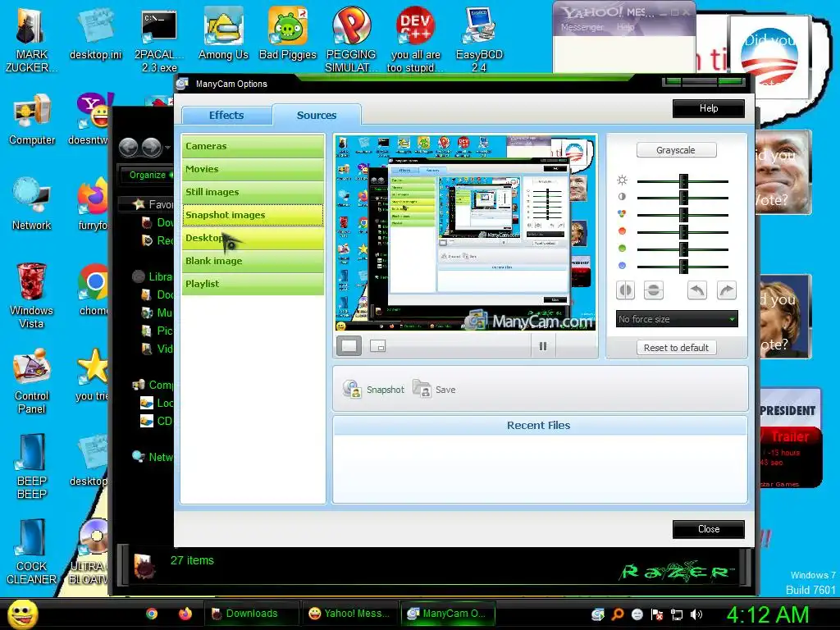840x630 pixels.
Task: Open Messenger menu in Yahoo window
Action: pos(582,27)
